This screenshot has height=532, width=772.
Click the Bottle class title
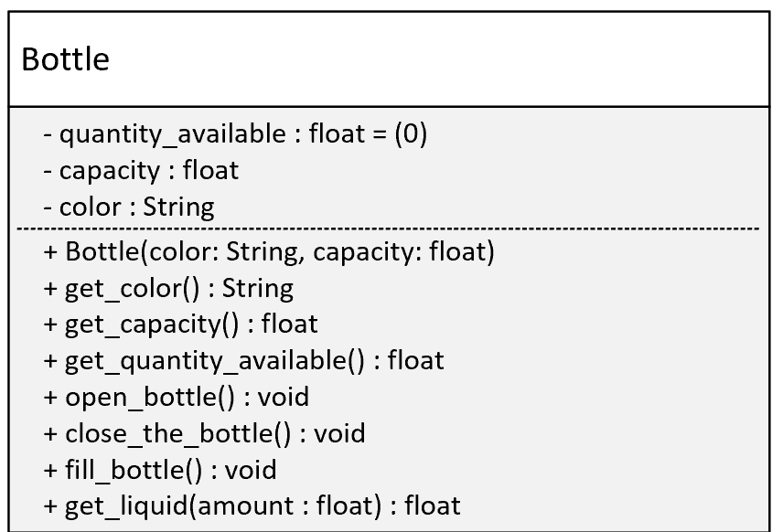point(66,59)
